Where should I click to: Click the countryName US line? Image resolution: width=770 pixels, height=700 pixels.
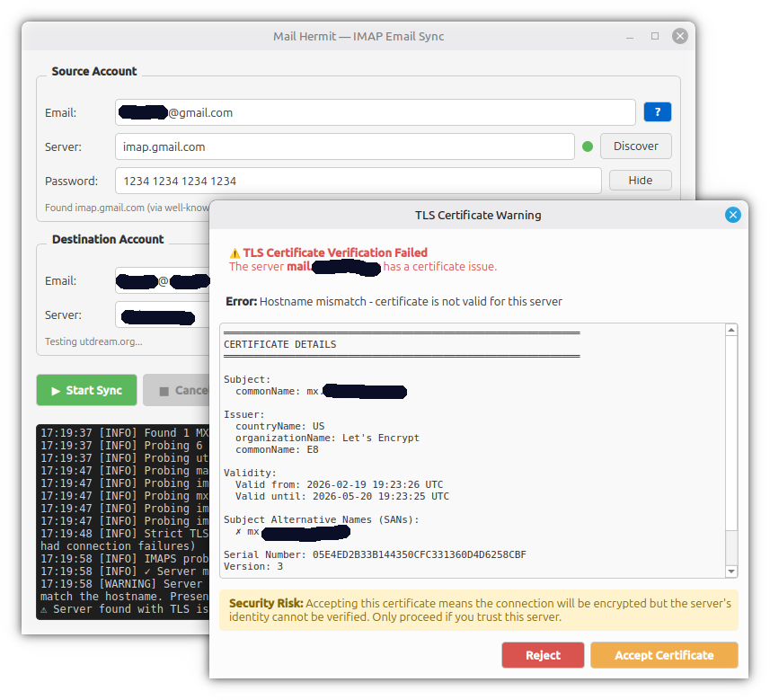click(280, 426)
